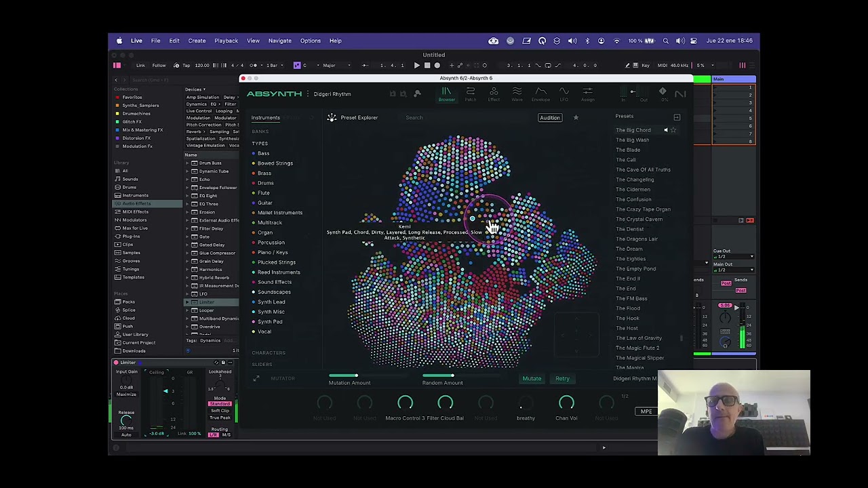Viewport: 868px width, 488px height.
Task: Click the Live stop button
Action: point(427,65)
